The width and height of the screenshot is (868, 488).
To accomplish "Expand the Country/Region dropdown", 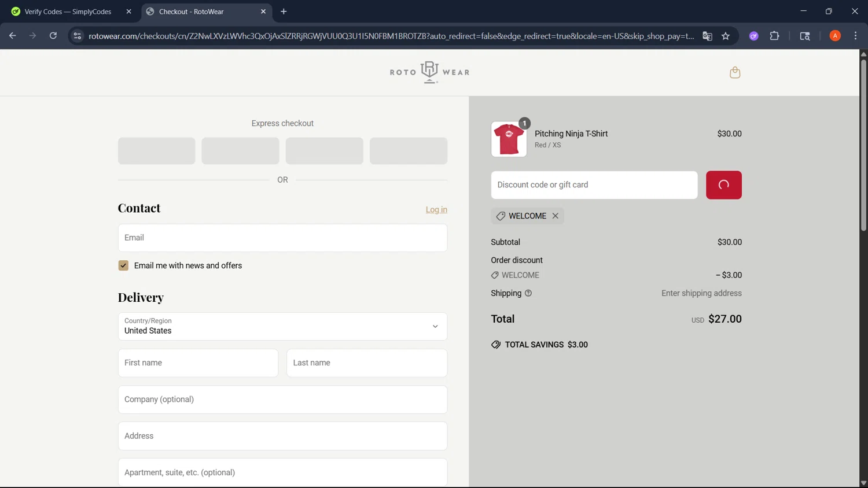I will (282, 326).
